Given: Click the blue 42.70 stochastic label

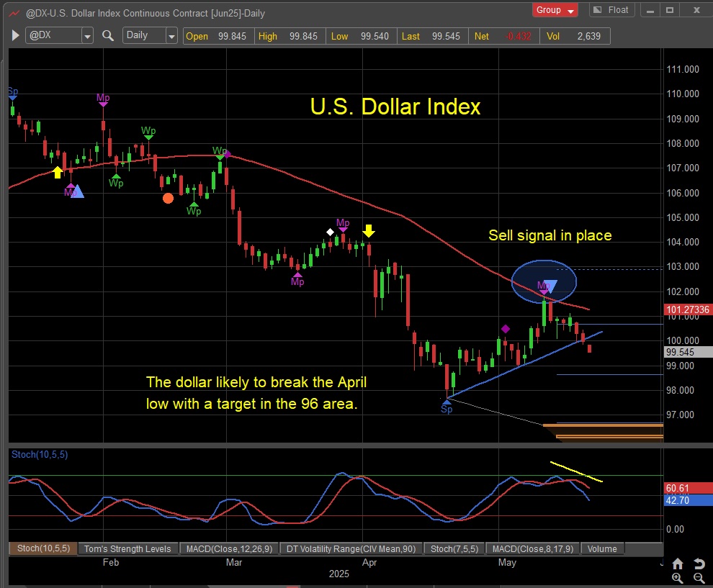Looking at the screenshot, I should [x=688, y=500].
